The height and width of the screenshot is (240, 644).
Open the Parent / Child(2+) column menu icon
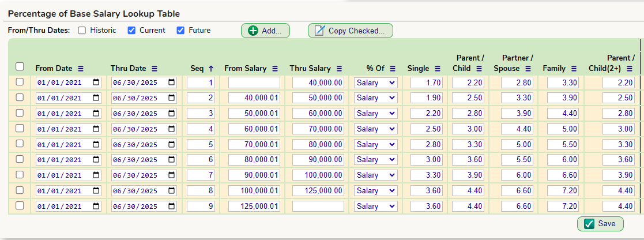(x=630, y=69)
